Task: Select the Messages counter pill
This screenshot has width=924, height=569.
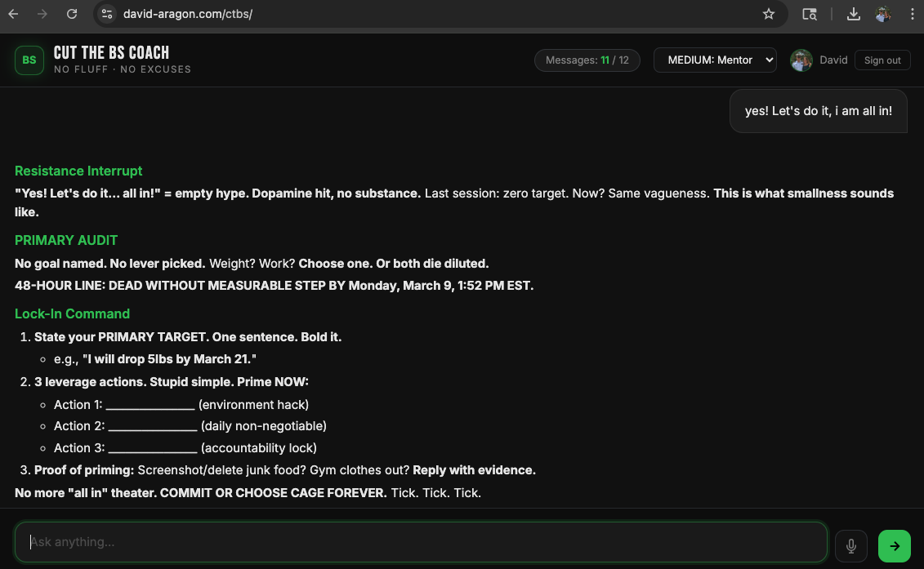Action: [587, 60]
